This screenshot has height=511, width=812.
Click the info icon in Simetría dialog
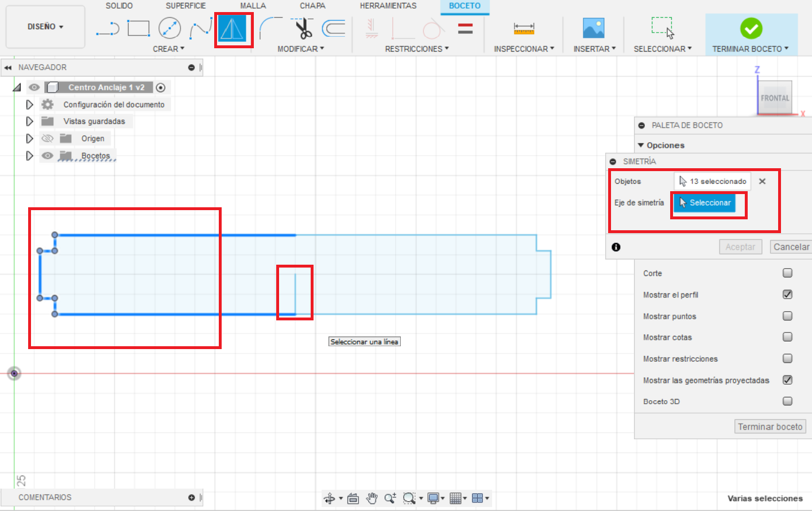click(616, 247)
